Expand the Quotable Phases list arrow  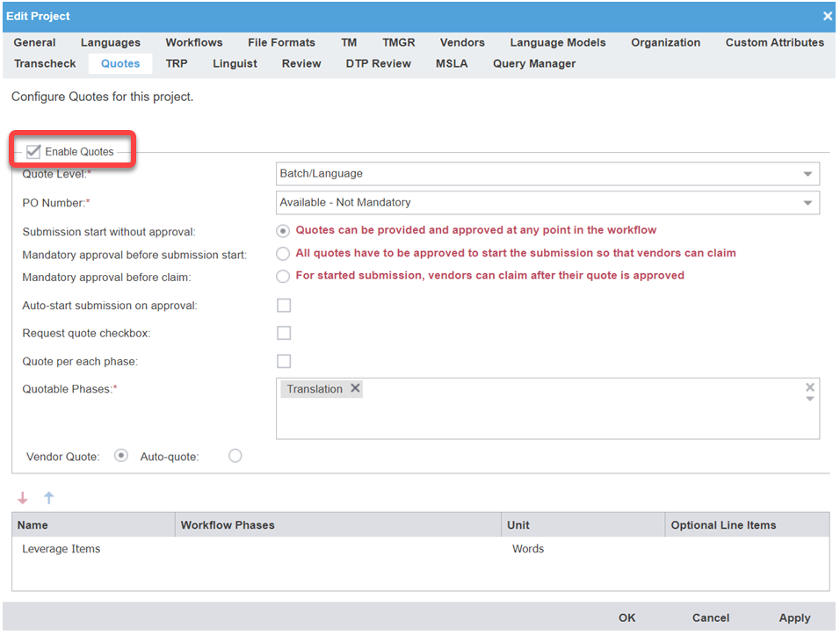(x=810, y=400)
